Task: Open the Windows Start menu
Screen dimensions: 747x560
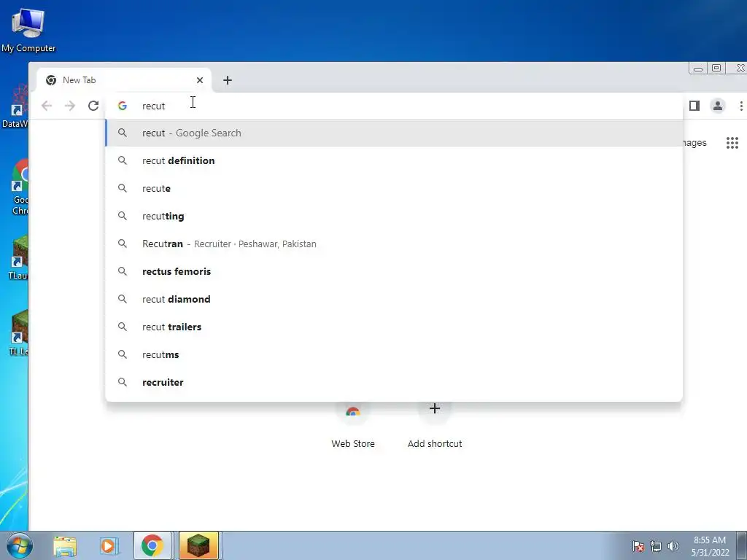Action: 19,545
